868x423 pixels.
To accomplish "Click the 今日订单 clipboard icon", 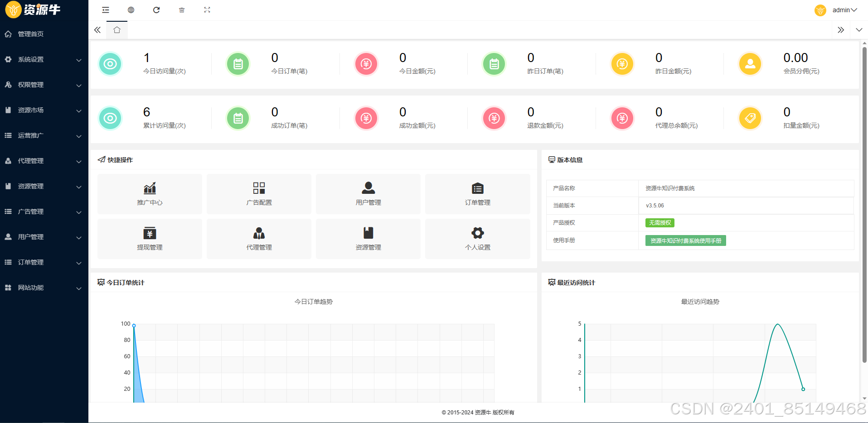I will pyautogui.click(x=238, y=64).
